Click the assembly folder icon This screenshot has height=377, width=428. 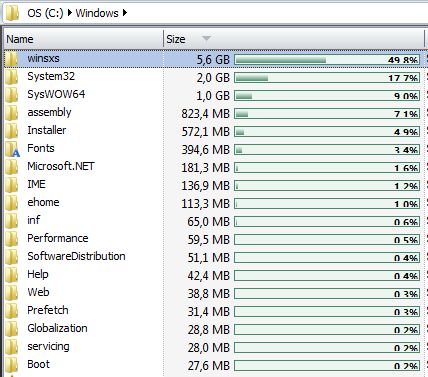pyautogui.click(x=12, y=113)
